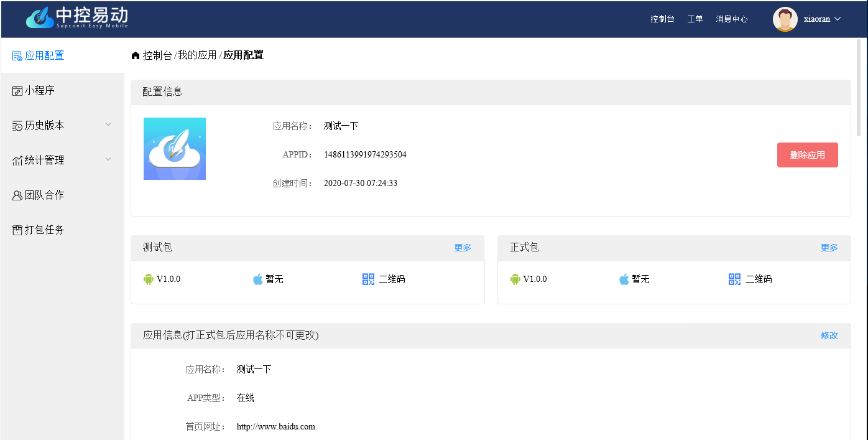Click the 二维码 label in 测试包
The image size is (868, 440).
(392, 279)
